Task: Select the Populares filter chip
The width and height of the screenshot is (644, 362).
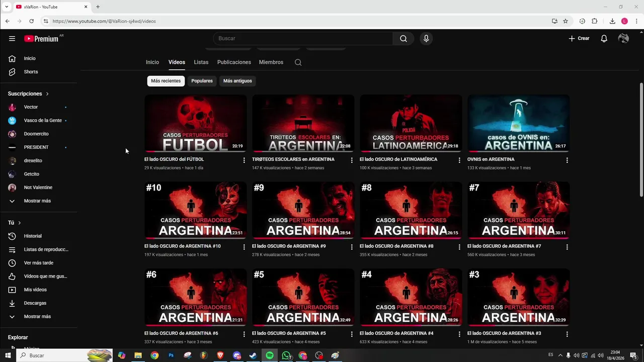Action: (202, 81)
